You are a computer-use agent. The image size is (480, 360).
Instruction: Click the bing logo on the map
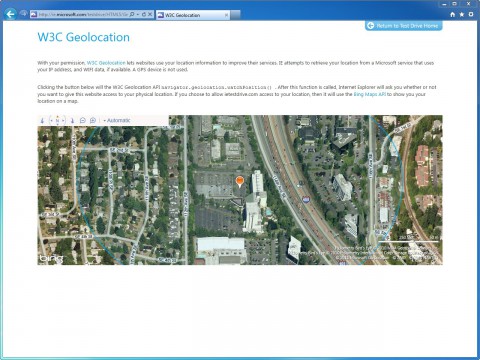(x=51, y=258)
